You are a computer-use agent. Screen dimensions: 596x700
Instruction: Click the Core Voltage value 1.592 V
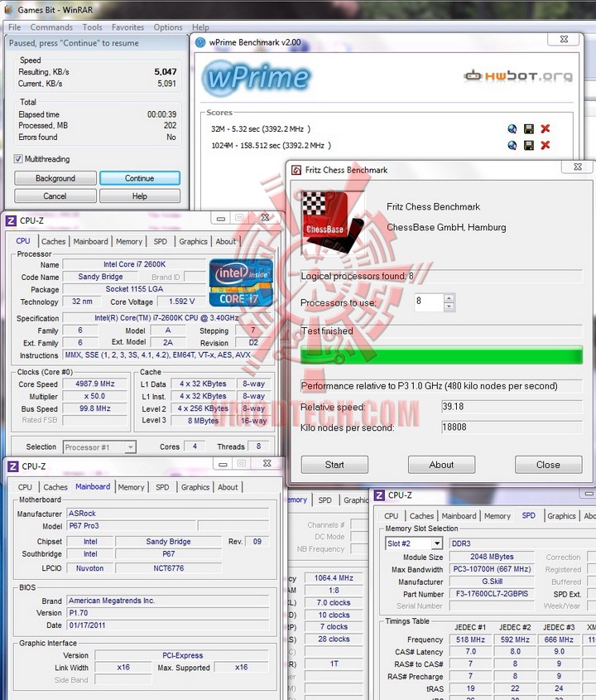coord(181,302)
